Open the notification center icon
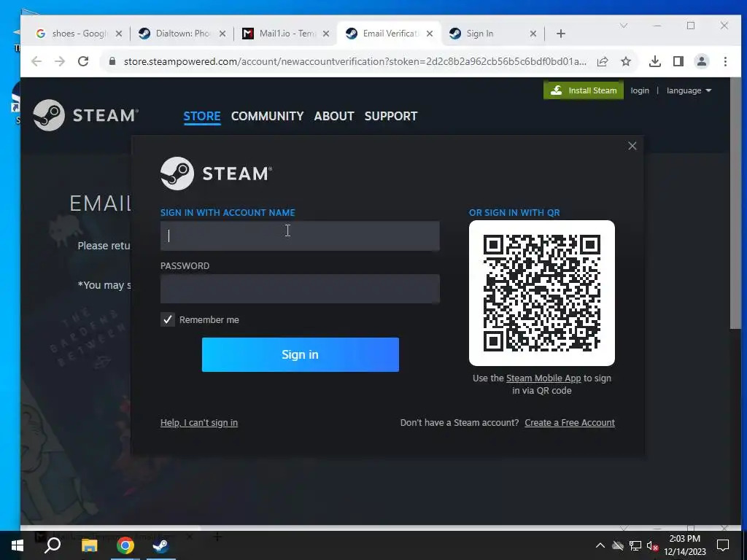 click(723, 545)
